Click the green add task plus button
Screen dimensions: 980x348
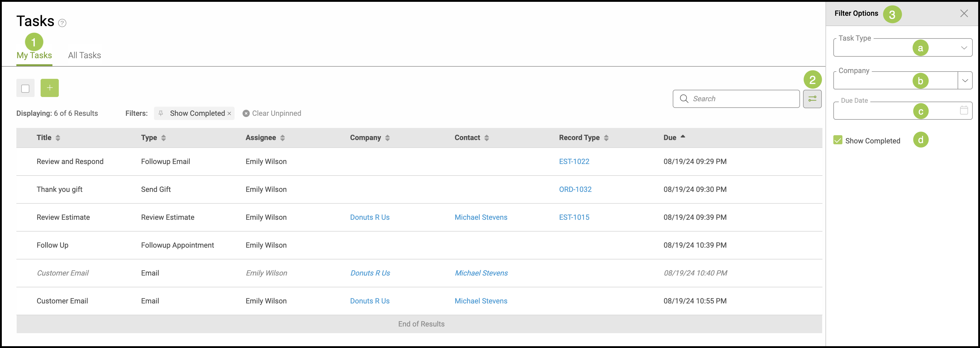49,88
